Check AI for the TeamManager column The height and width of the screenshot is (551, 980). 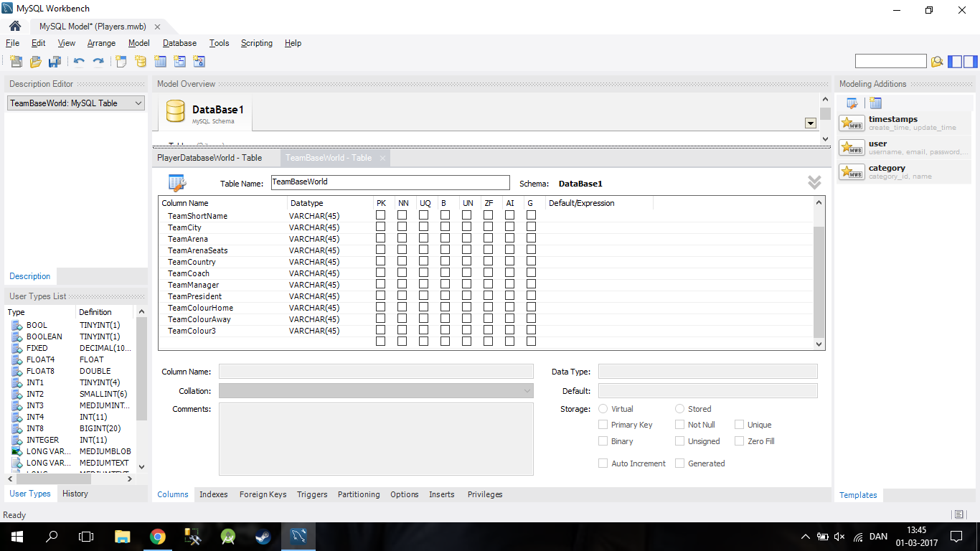coord(510,284)
